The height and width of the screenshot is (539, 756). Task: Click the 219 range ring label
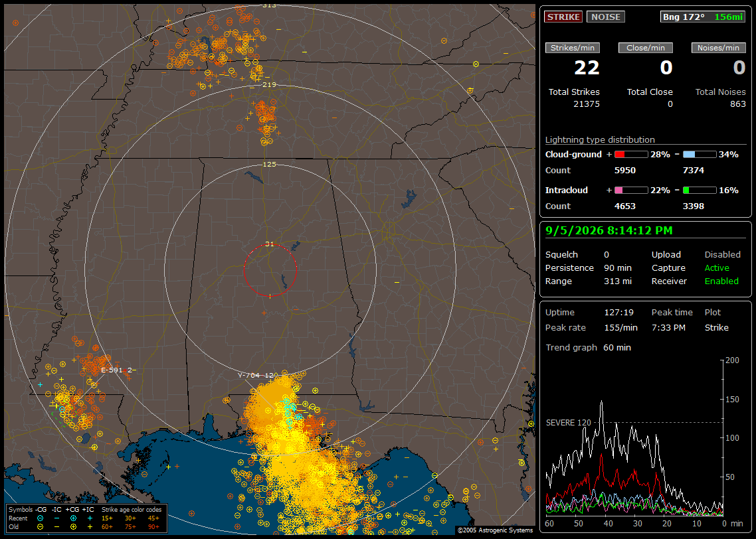tap(269, 84)
